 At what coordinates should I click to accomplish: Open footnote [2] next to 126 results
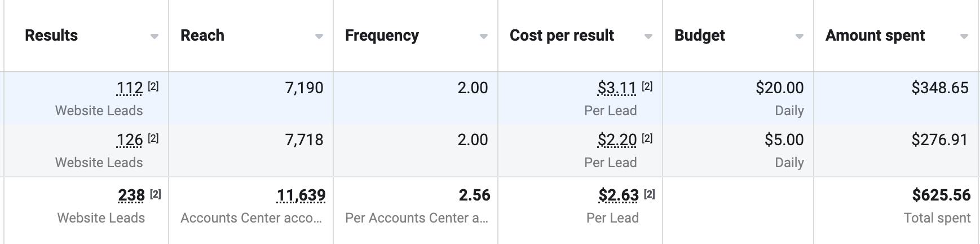click(x=153, y=138)
